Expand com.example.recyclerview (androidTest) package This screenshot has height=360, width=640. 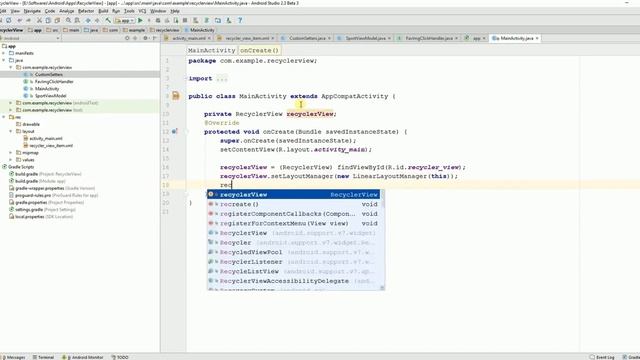click(x=11, y=103)
